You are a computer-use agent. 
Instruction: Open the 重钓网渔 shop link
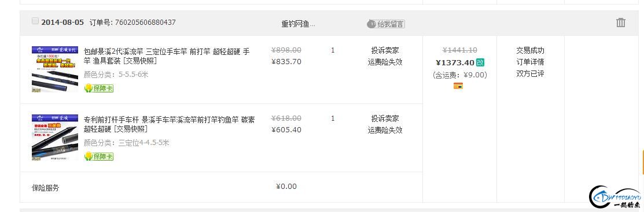coord(298,24)
